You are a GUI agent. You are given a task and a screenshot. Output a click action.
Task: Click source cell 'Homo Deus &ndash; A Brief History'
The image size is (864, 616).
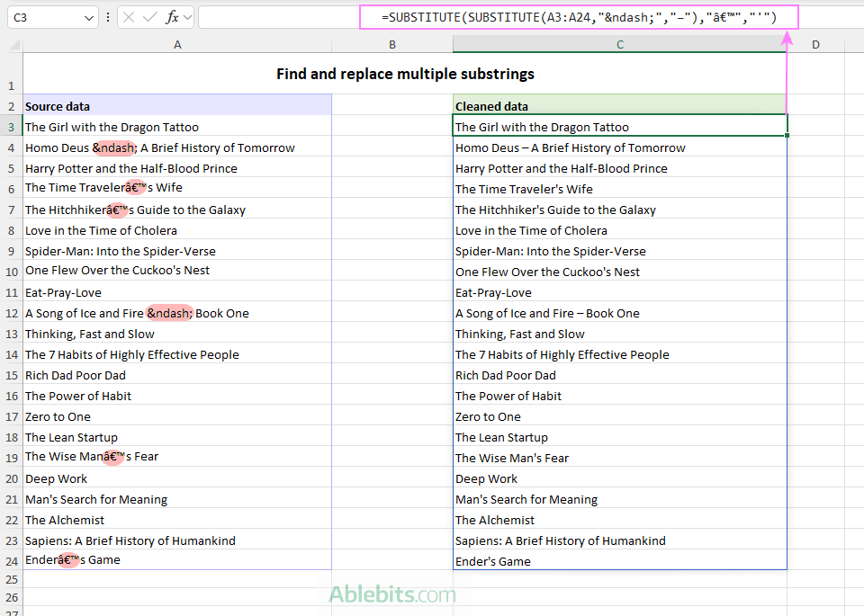(177, 147)
